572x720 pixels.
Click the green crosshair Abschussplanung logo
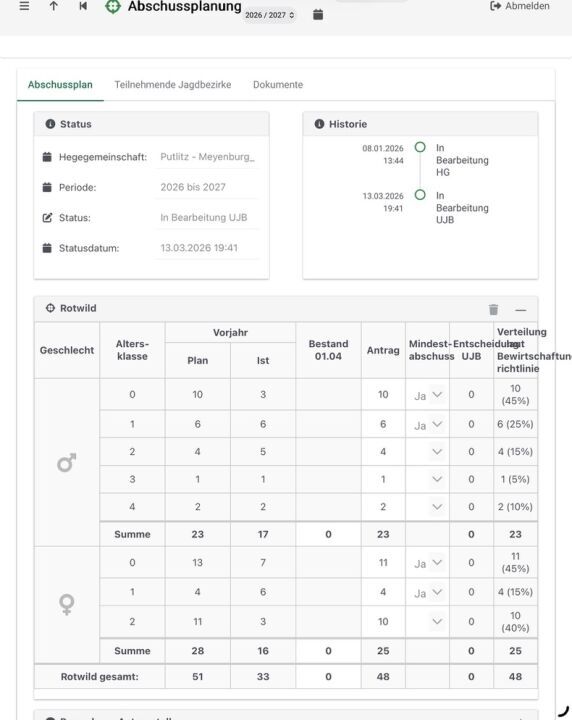[113, 6]
